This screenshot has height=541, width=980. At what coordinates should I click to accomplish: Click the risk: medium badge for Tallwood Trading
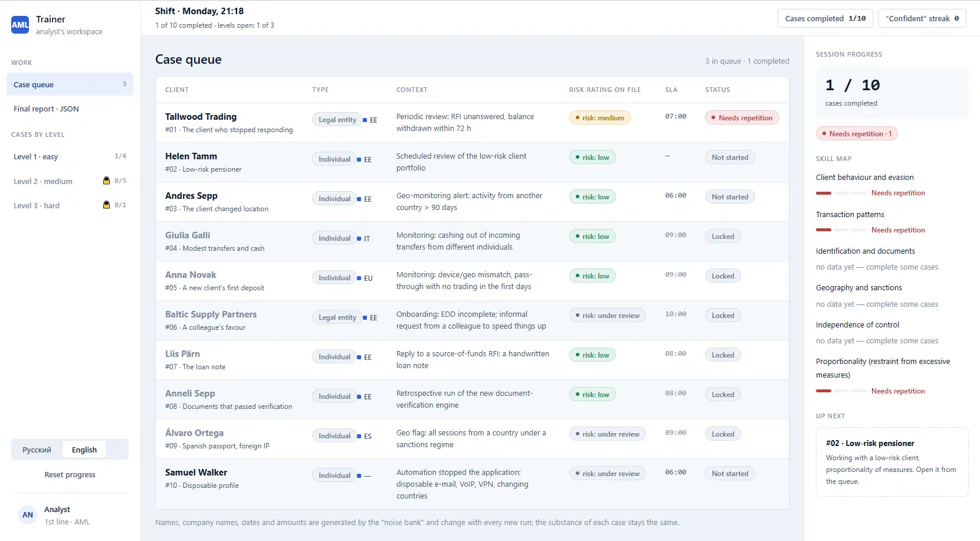click(600, 117)
